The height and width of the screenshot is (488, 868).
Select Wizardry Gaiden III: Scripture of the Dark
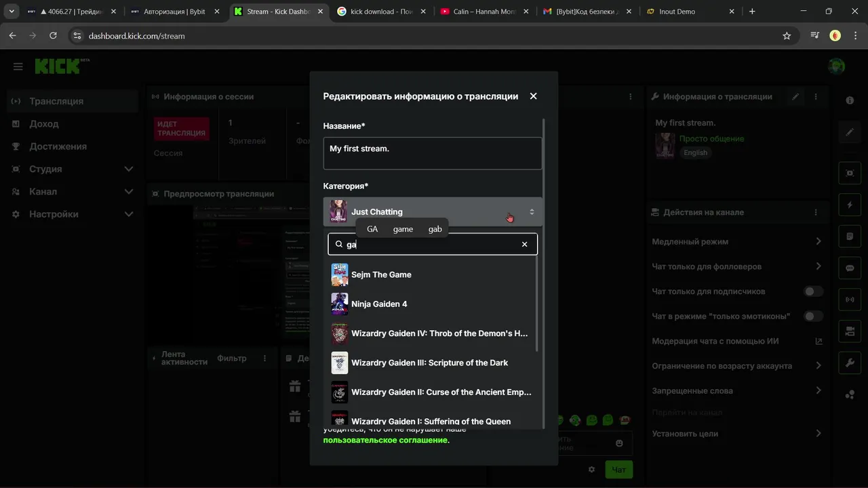[432, 363]
